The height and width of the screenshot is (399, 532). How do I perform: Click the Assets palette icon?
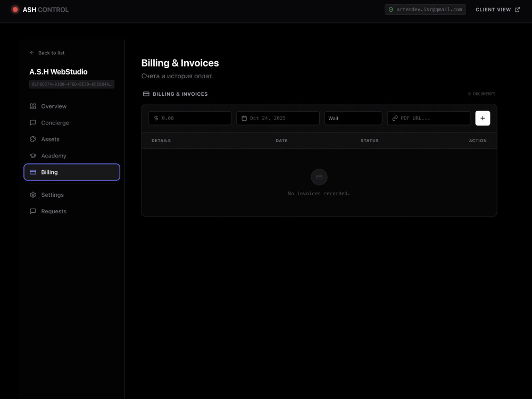point(33,139)
